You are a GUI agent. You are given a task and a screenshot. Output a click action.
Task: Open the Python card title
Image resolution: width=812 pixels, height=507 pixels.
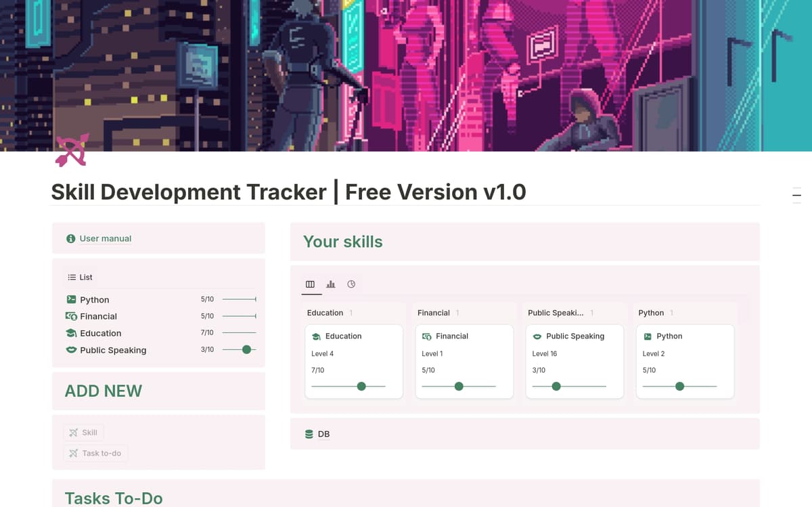[x=669, y=336]
